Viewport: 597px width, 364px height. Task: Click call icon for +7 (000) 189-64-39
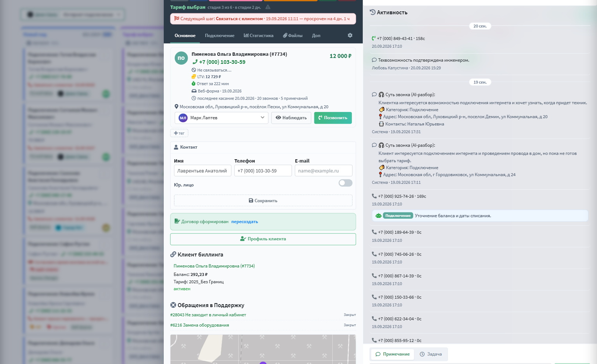(x=374, y=232)
